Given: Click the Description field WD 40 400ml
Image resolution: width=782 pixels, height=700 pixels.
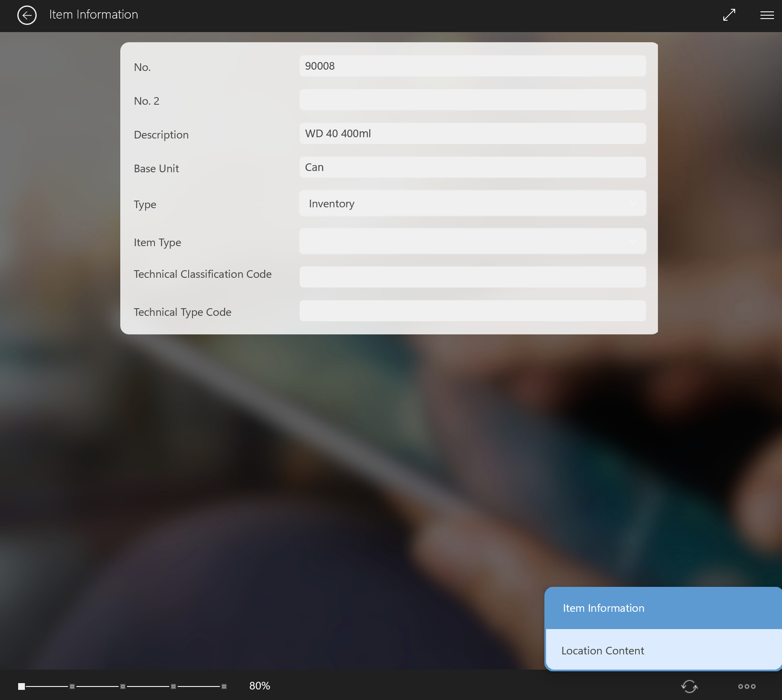Looking at the screenshot, I should (x=473, y=133).
